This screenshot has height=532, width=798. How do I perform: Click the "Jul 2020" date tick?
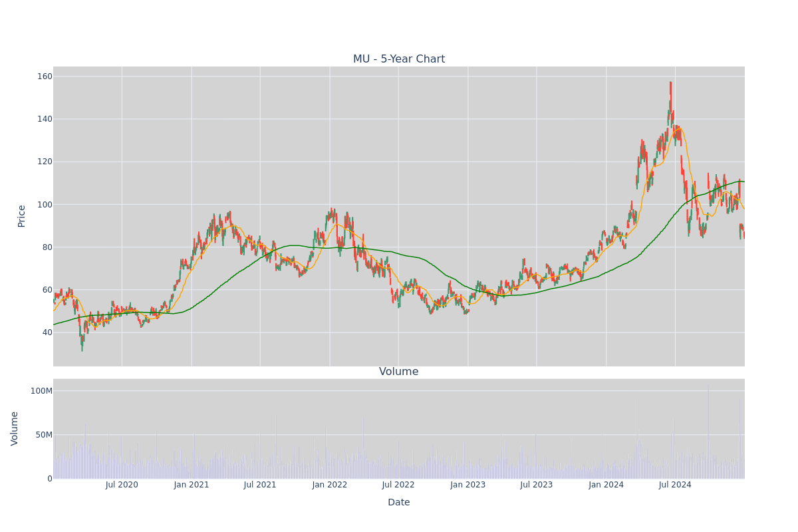tap(122, 485)
